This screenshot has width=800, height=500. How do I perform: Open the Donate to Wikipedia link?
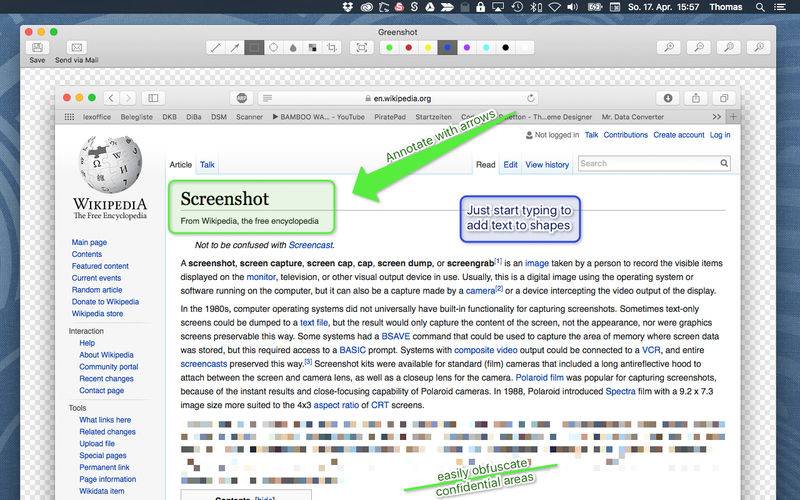105,302
